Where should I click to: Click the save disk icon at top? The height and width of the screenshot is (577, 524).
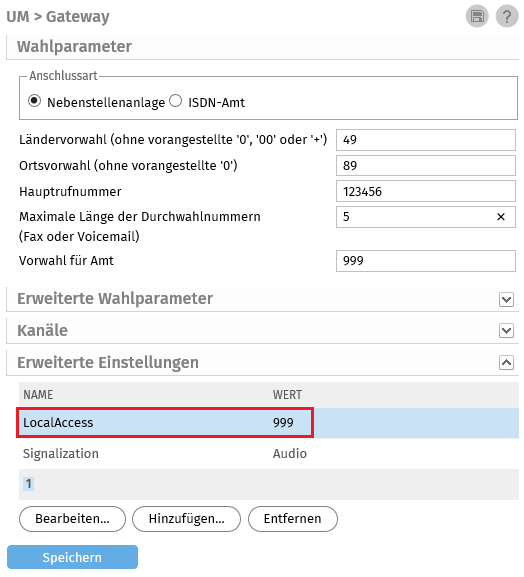(x=477, y=17)
